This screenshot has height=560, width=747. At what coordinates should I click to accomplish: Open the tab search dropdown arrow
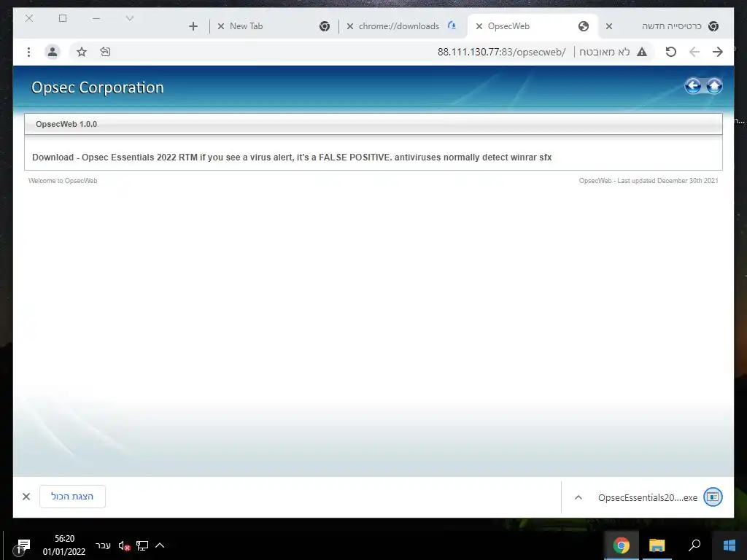(130, 18)
